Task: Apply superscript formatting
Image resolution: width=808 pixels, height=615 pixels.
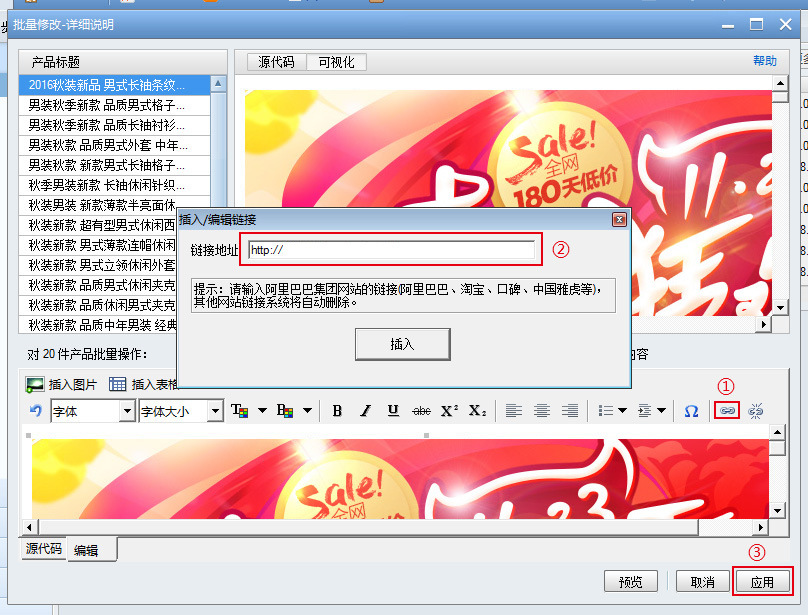Action: pyautogui.click(x=449, y=411)
